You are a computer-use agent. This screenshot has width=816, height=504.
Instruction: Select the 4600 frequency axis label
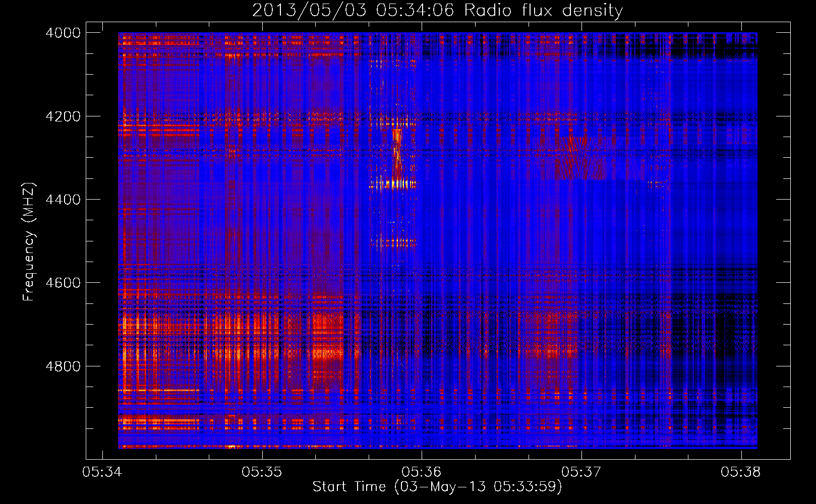(x=63, y=283)
